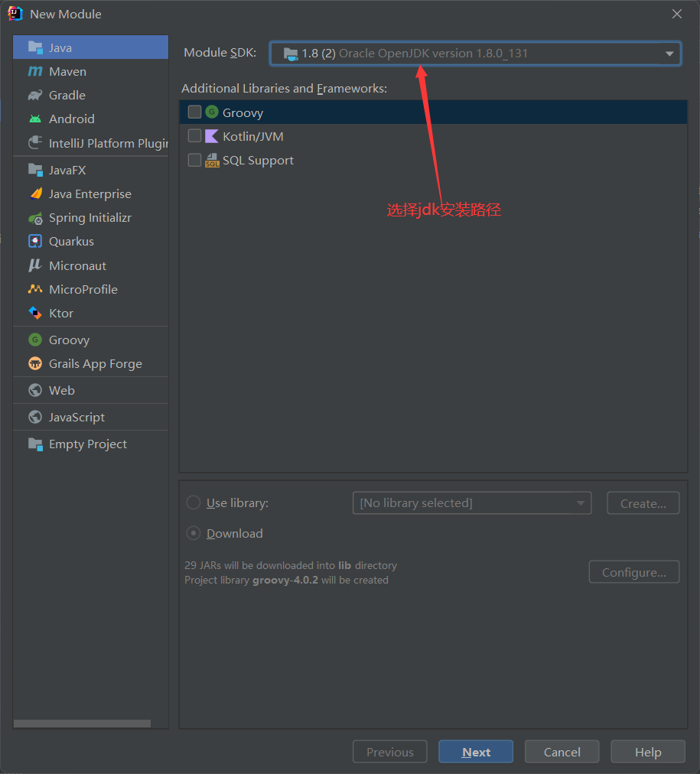
Task: Click the Android robot icon
Action: (x=35, y=119)
